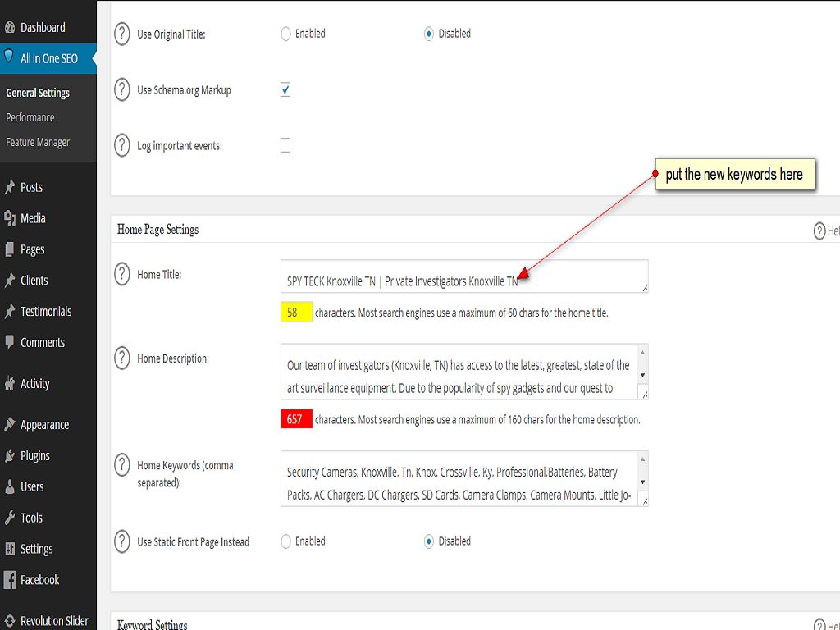Go to the Users label

click(32, 486)
